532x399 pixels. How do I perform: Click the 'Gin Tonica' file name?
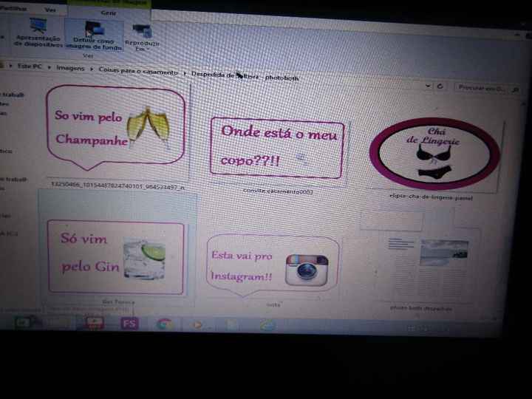coord(118,301)
